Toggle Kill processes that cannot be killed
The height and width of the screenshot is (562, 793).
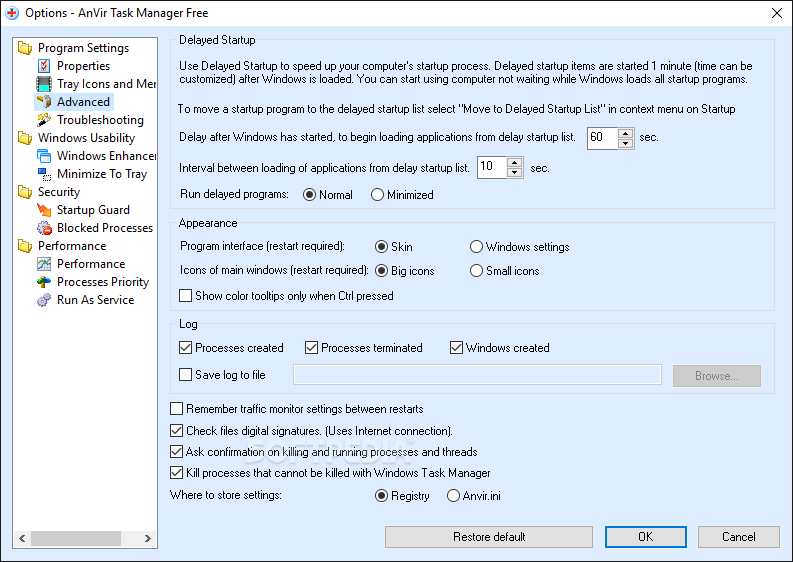[177, 472]
